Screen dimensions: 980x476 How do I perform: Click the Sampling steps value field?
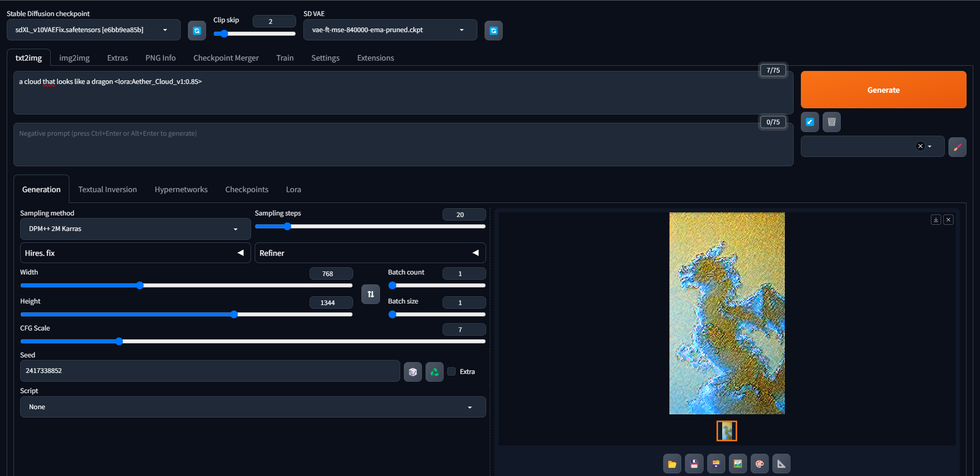click(x=464, y=214)
